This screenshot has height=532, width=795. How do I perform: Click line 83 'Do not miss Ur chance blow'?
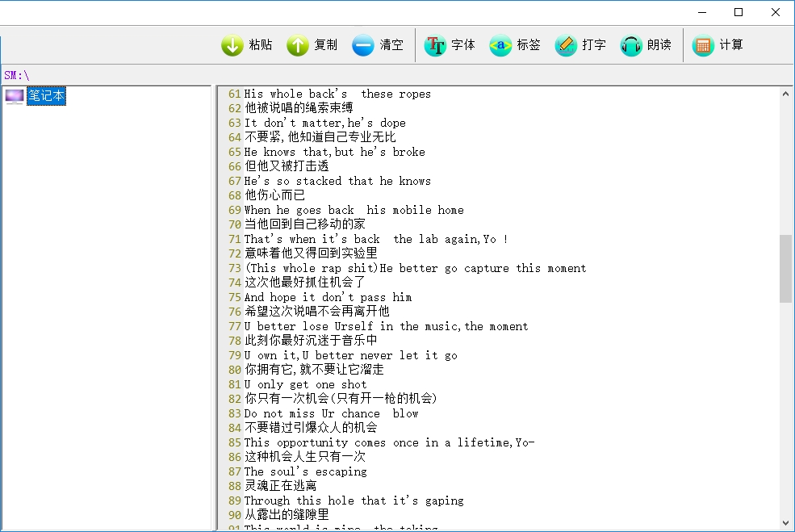[x=331, y=413]
